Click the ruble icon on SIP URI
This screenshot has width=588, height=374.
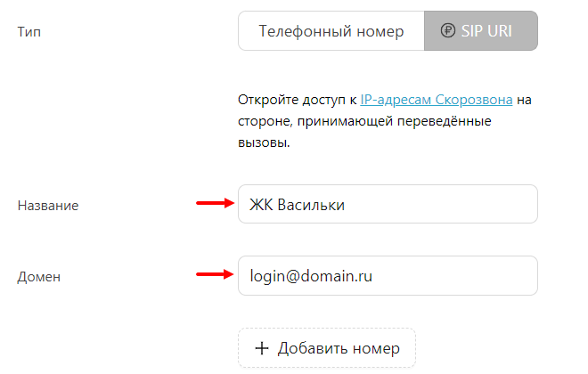click(447, 31)
